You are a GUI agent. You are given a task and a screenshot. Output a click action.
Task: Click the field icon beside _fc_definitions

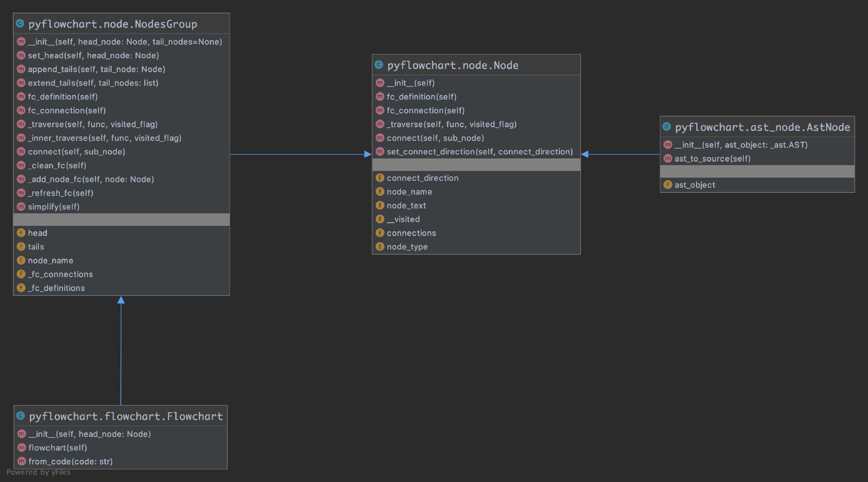(x=21, y=288)
